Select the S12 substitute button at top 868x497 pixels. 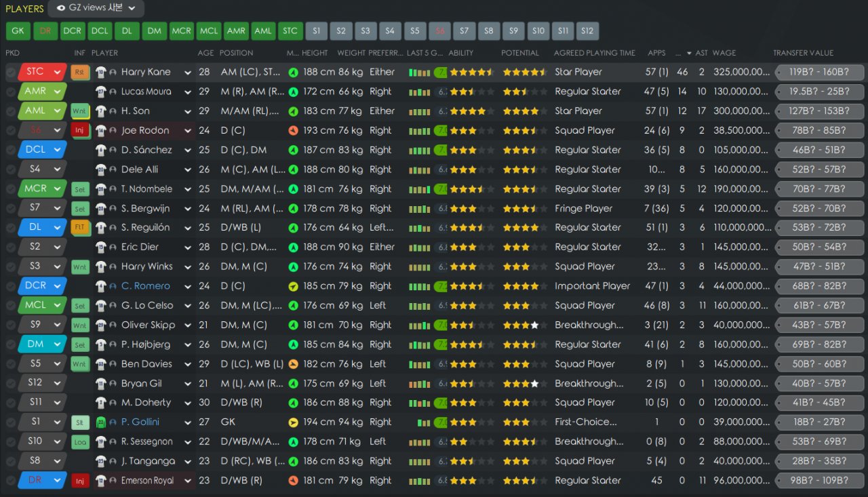click(x=587, y=31)
